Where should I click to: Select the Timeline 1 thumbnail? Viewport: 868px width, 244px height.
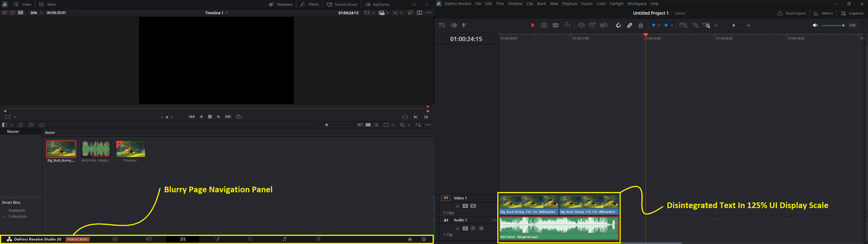130,148
